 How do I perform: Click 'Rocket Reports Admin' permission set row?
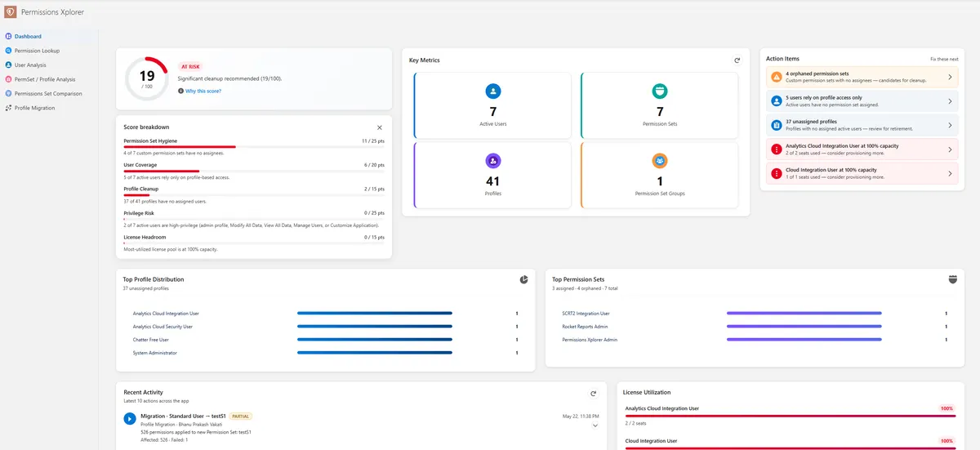[755, 327]
